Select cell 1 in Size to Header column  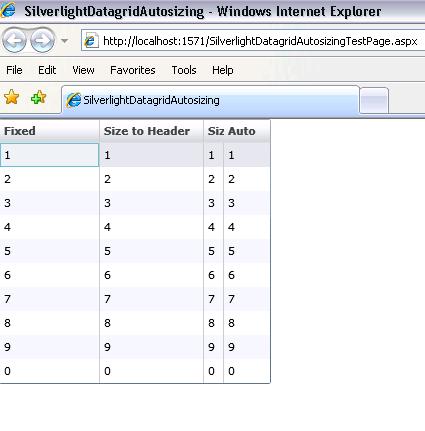(x=151, y=155)
